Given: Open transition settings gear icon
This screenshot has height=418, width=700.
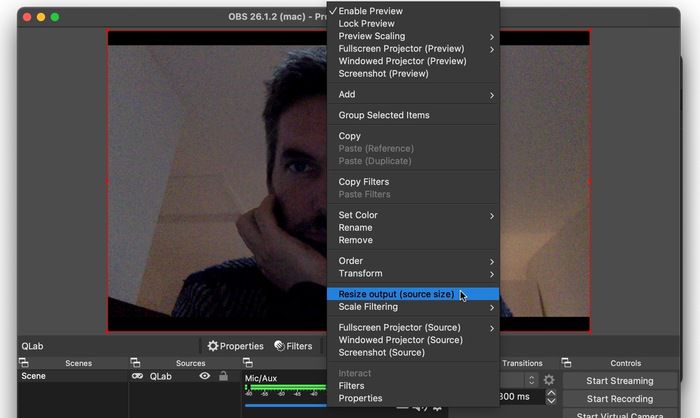Looking at the screenshot, I should pyautogui.click(x=548, y=380).
